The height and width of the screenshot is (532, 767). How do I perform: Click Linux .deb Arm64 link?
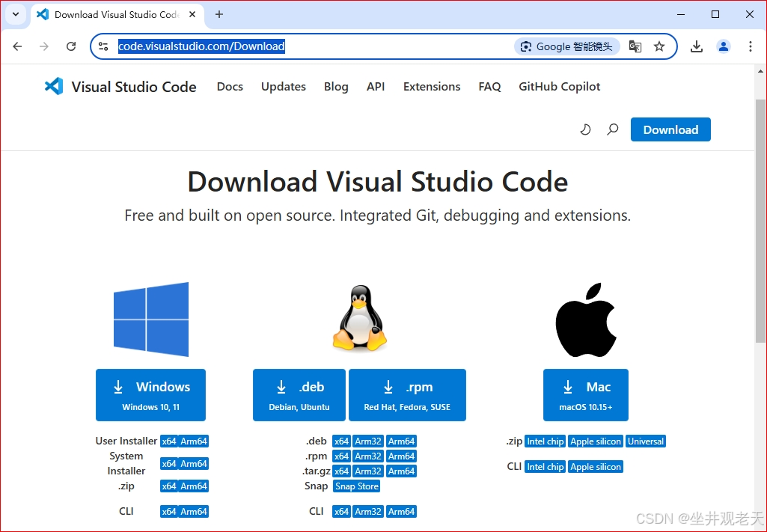point(402,441)
